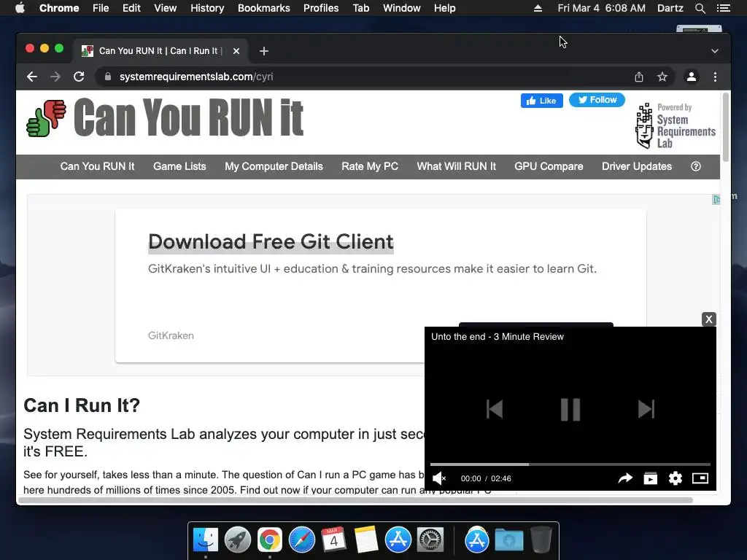Seek along the video progress bar
The image size is (747, 560).
pyautogui.click(x=570, y=464)
